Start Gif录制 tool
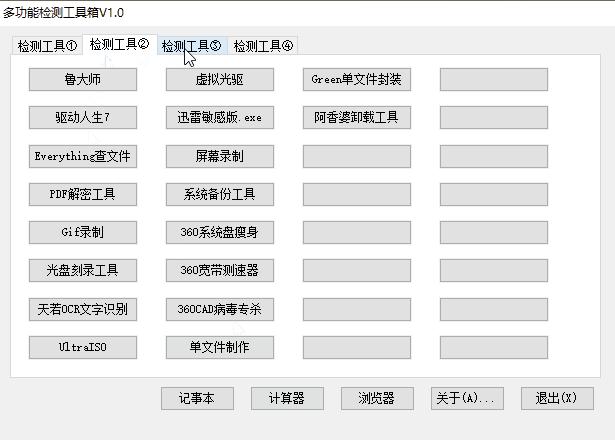Screen dimensions: 615x440 click(x=83, y=232)
